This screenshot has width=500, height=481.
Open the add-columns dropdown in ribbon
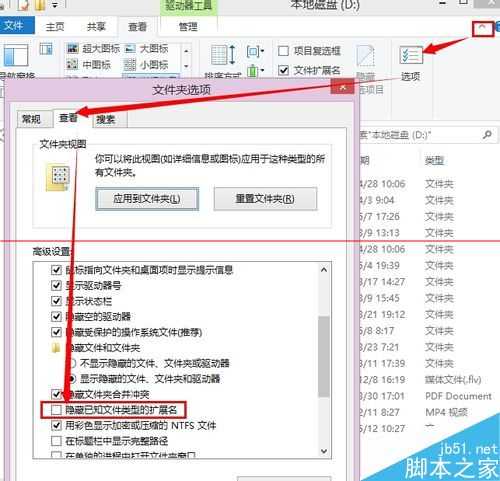(255, 70)
